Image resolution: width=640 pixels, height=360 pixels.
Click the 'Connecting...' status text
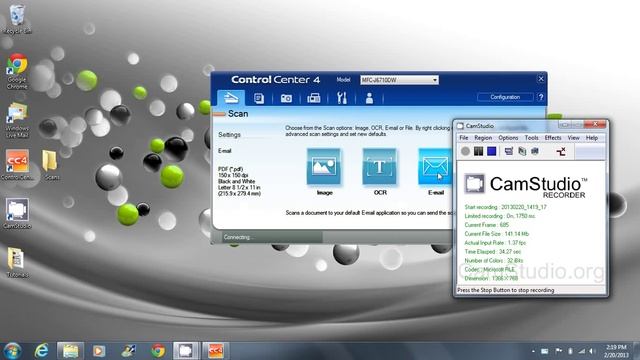238,237
